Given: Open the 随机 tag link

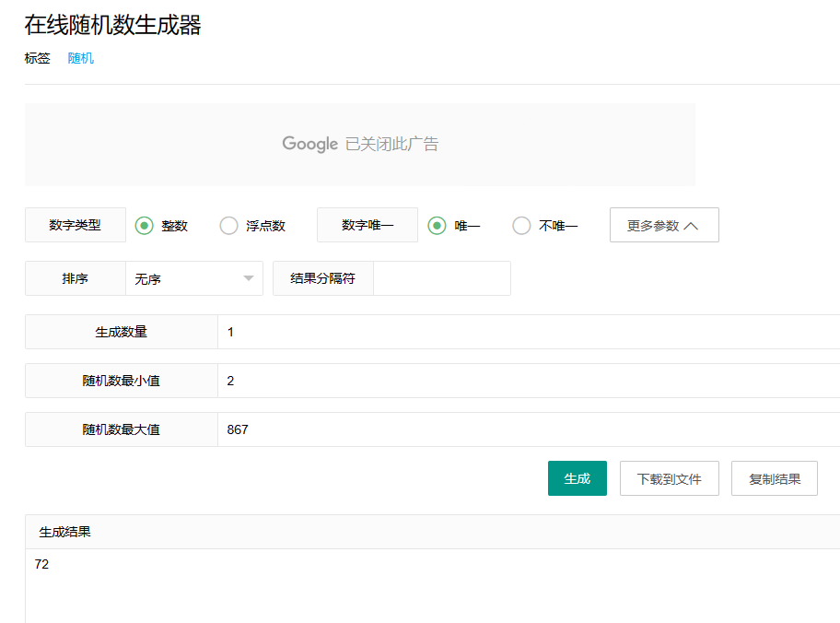Looking at the screenshot, I should click(81, 58).
